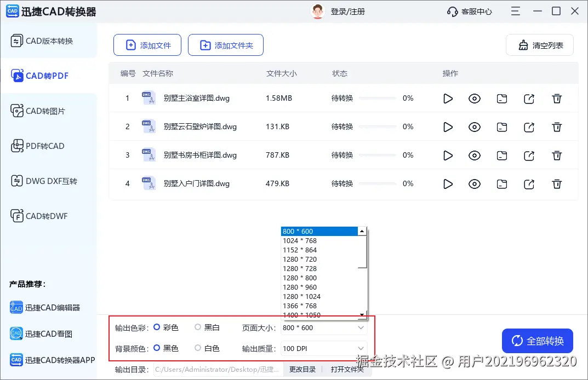The width and height of the screenshot is (588, 380).
Task: Start converting 别墅主浴室详图.dwg with play icon
Action: [x=448, y=99]
